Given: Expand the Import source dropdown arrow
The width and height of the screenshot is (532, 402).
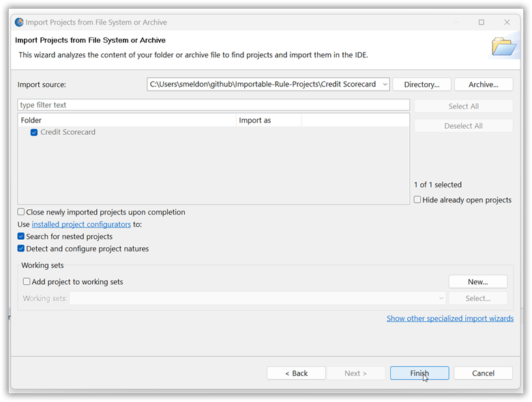Looking at the screenshot, I should click(385, 84).
